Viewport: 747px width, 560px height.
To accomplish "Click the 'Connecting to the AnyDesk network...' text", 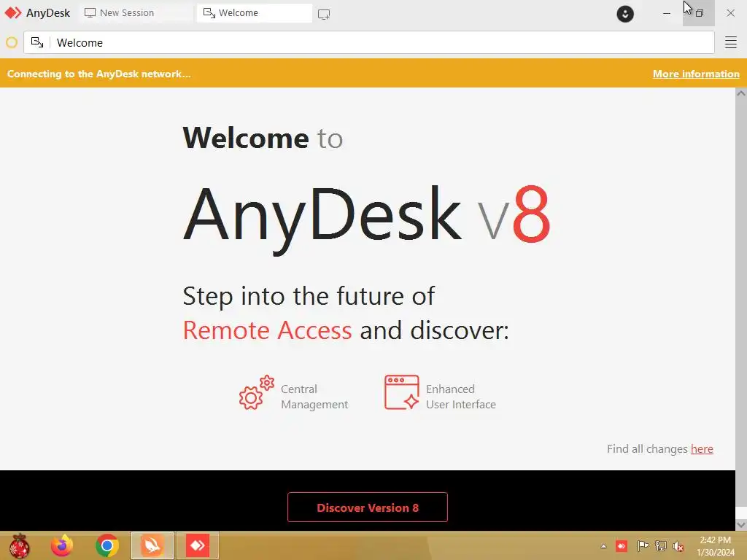I will [x=98, y=74].
